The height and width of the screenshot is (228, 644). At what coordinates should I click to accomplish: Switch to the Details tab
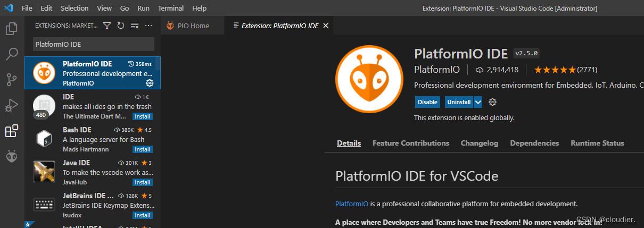(349, 143)
